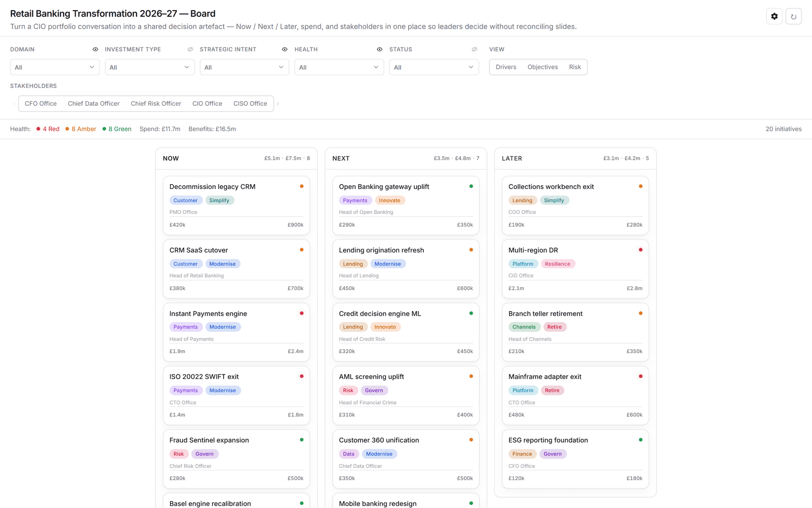Image resolution: width=812 pixels, height=508 pixels.
Task: Open the Strategic Intent filter dropdown
Action: [x=244, y=67]
